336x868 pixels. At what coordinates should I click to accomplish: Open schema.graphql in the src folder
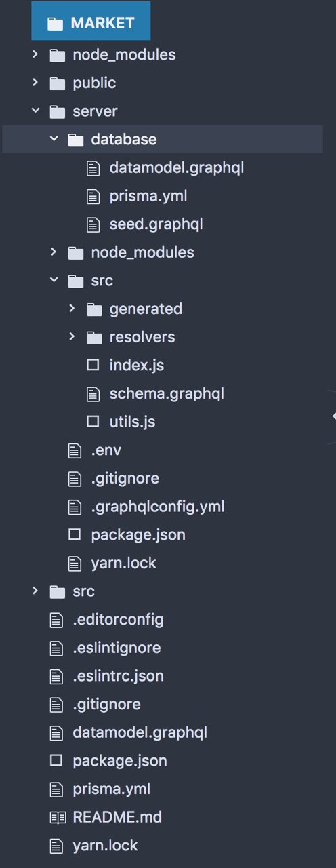pos(167,393)
